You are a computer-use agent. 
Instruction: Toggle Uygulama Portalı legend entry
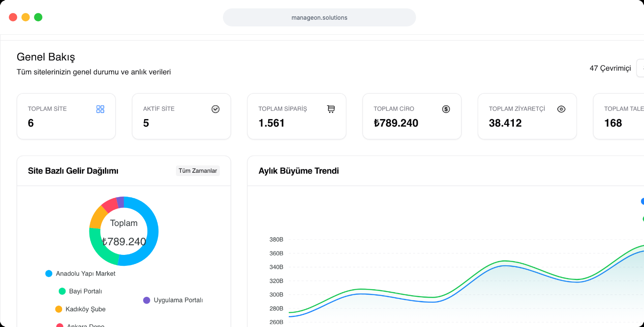[x=173, y=300]
